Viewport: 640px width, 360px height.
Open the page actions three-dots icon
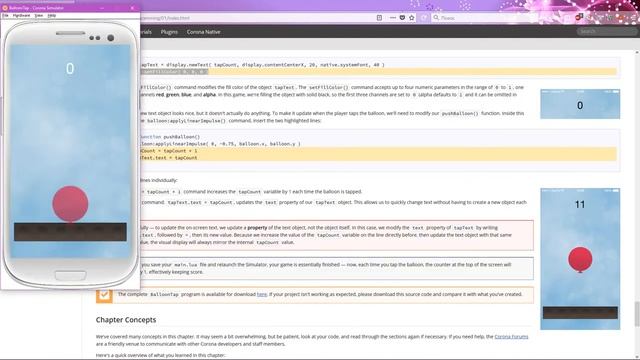[x=392, y=18]
